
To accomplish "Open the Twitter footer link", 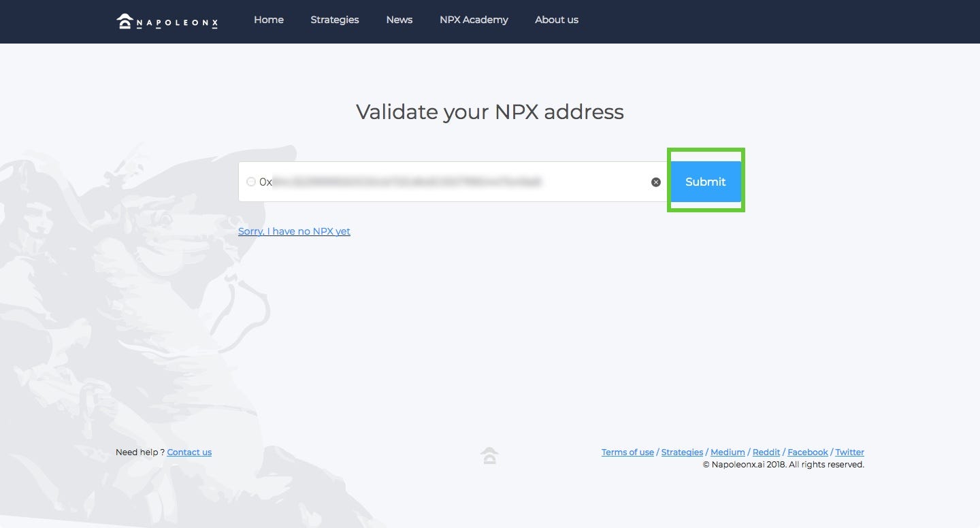I will pos(850,452).
